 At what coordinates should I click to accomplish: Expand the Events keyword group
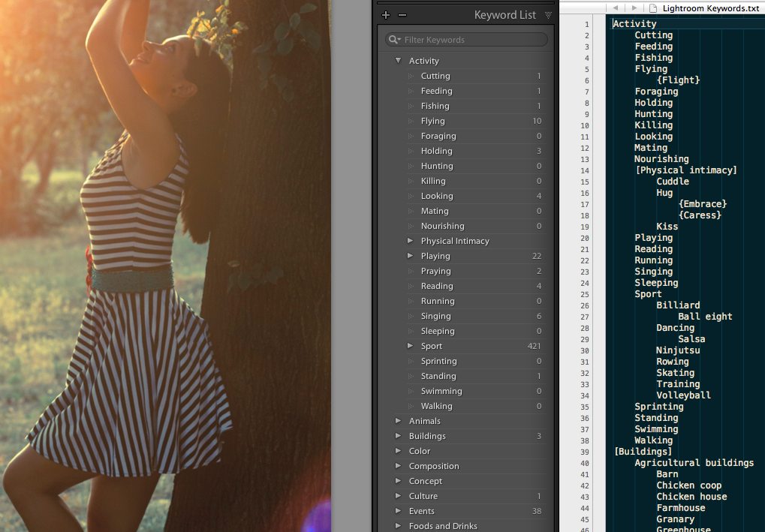(x=398, y=510)
